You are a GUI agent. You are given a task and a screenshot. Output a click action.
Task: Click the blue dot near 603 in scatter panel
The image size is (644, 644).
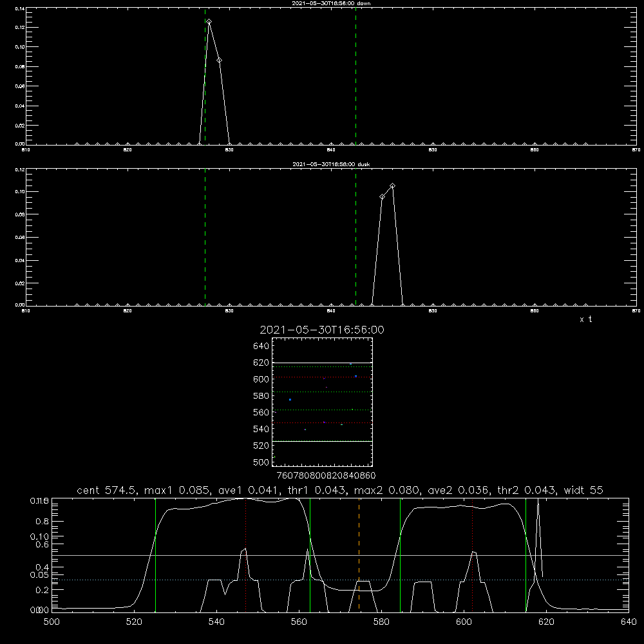coord(355,376)
